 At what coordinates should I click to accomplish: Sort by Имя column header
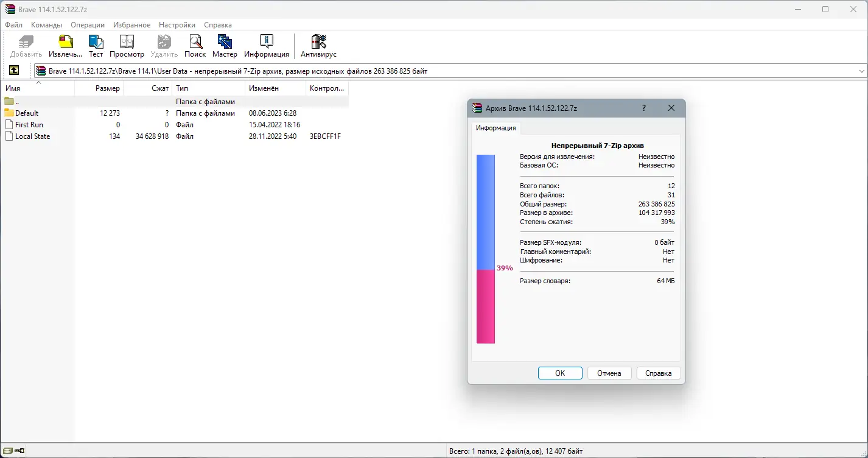tap(38, 88)
